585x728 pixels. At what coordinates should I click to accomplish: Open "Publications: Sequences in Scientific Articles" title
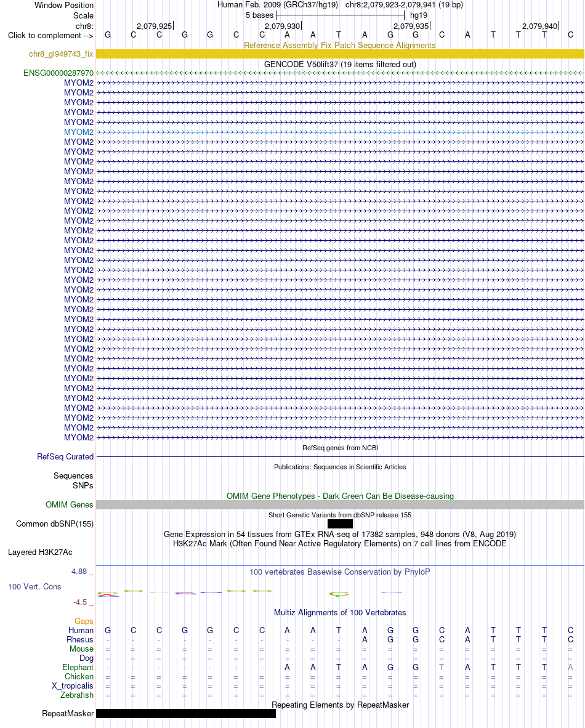tap(340, 467)
